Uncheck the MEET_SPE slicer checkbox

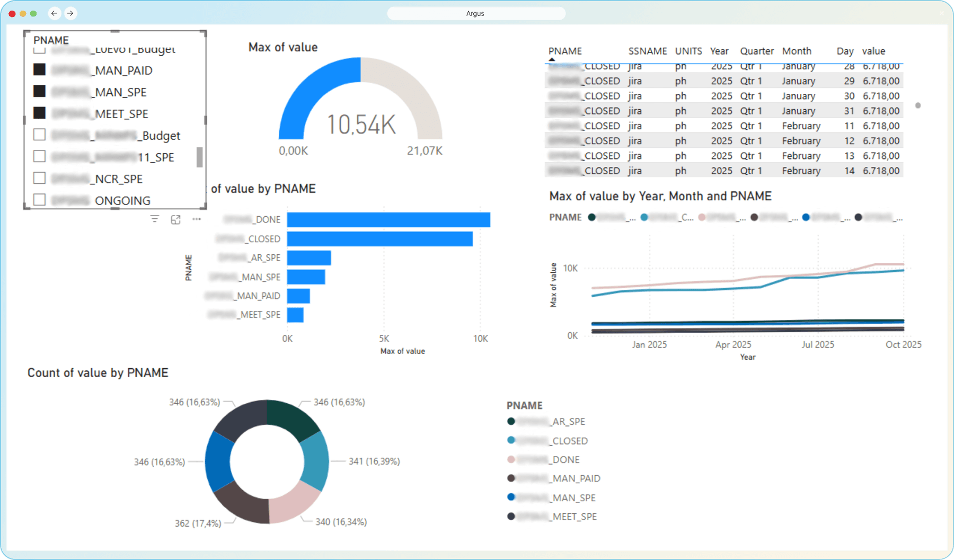click(39, 113)
